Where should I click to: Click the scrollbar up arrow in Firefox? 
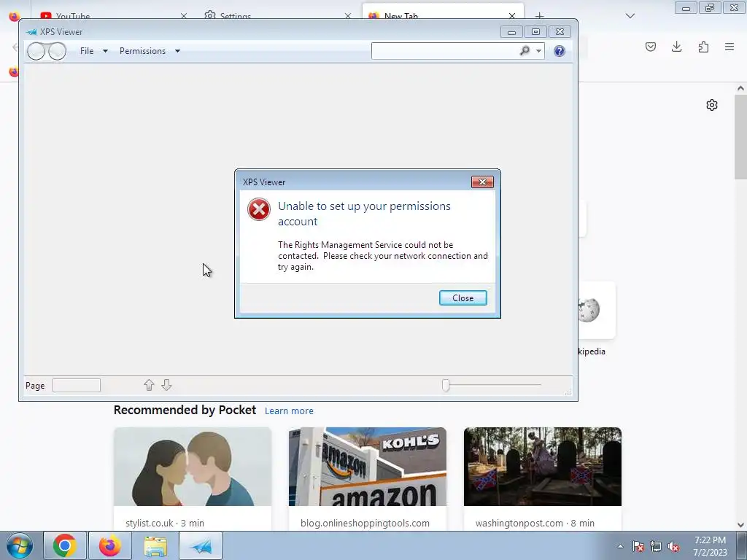(x=740, y=88)
